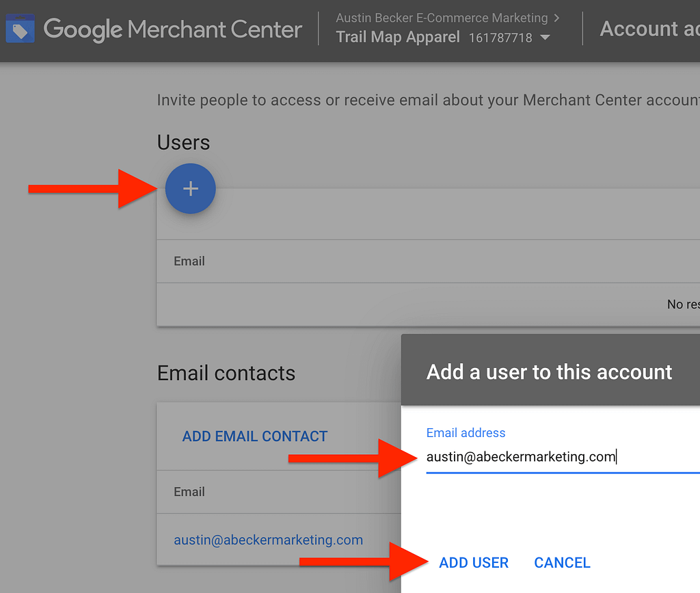Viewport: 700px width, 593px height.
Task: Click the Account access page heading in header
Action: point(649,29)
